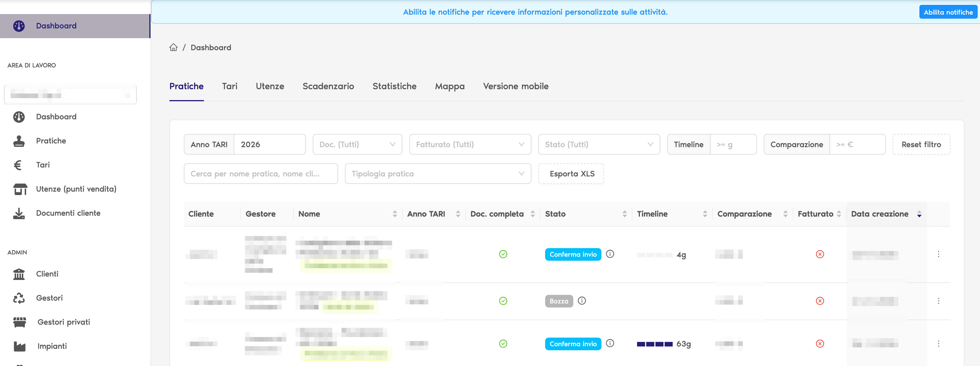Viewport: 980px width, 366px height.
Task: Expand the Fatturato (Tutti) filter
Action: [x=470, y=145]
